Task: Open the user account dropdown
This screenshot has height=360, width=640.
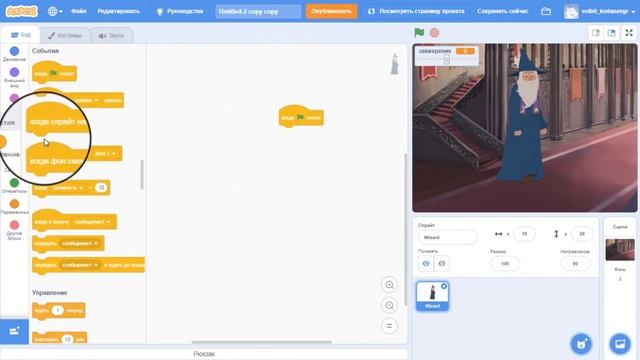Action: (x=600, y=11)
